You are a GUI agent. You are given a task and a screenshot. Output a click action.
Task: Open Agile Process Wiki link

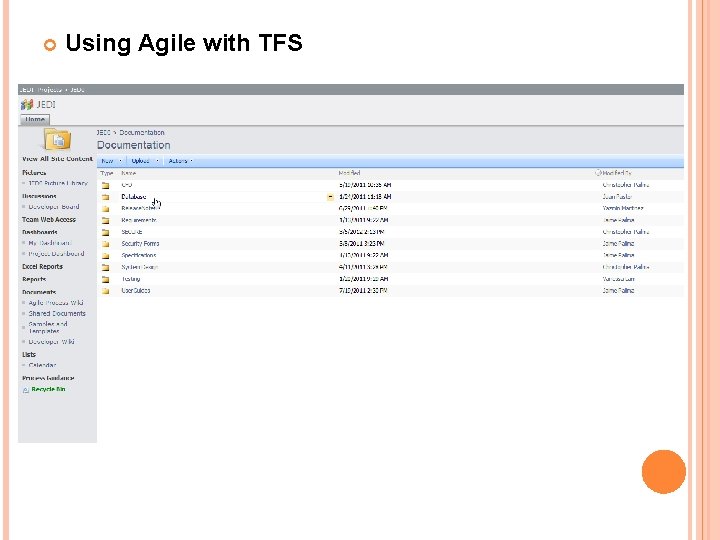pos(56,303)
